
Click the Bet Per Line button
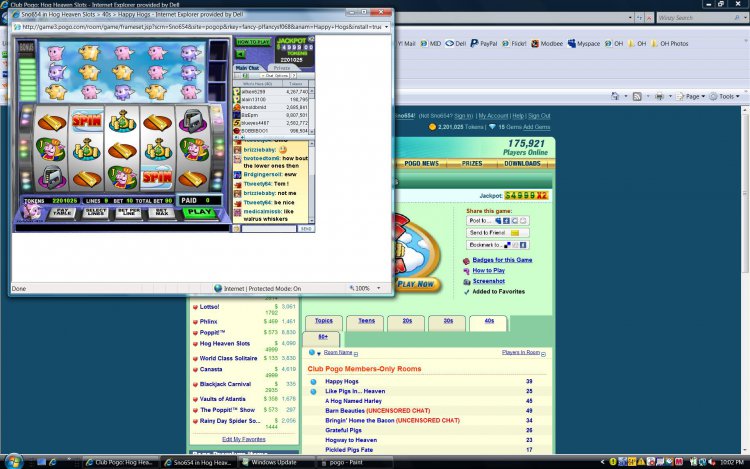pyautogui.click(x=129, y=213)
